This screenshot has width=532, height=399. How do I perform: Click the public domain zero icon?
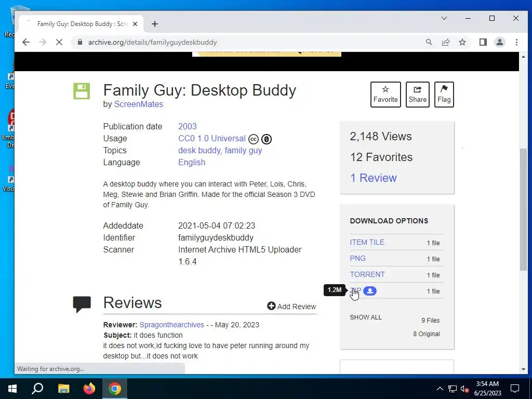pos(267,139)
